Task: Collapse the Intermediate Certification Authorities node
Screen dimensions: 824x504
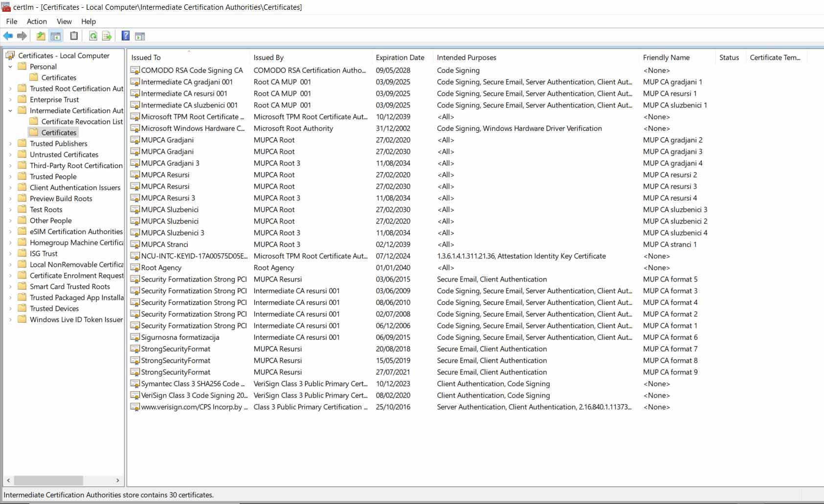Action: pyautogui.click(x=10, y=111)
